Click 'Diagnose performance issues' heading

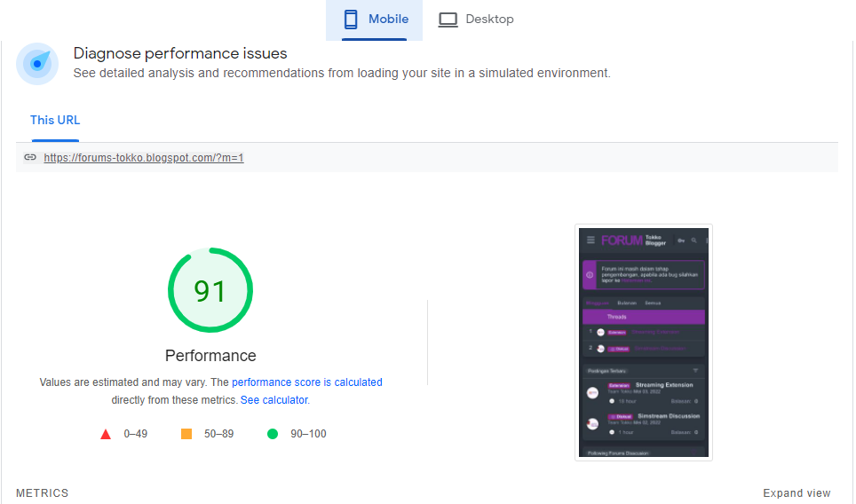tap(180, 53)
